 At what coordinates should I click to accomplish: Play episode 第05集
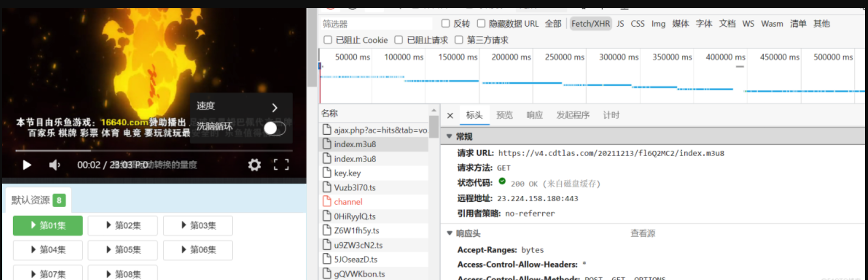coord(123,250)
